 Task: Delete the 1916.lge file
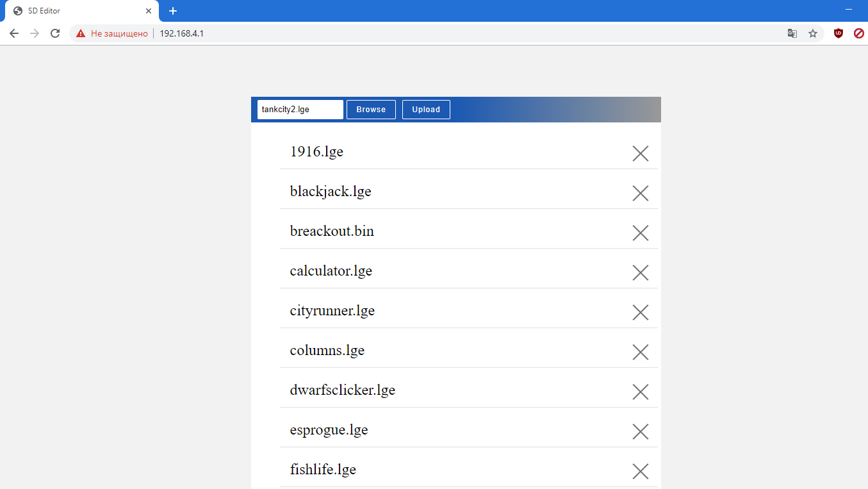tap(641, 153)
